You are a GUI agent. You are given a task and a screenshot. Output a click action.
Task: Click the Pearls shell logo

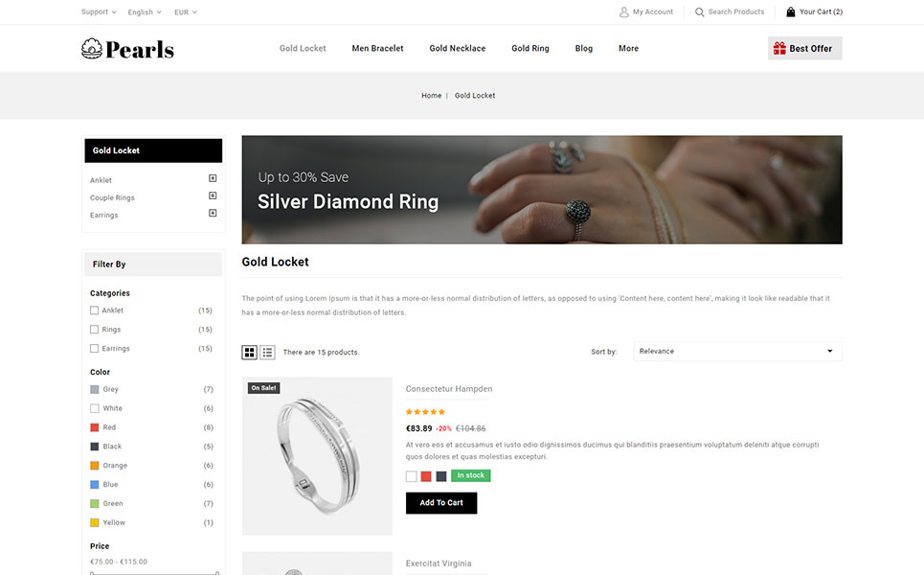click(92, 49)
